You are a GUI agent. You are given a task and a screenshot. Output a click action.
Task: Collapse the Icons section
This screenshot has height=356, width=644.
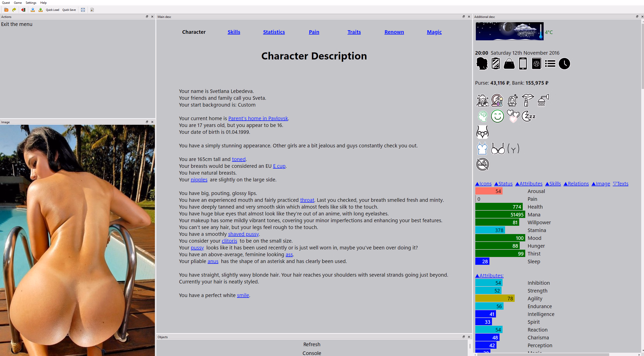coord(483,184)
